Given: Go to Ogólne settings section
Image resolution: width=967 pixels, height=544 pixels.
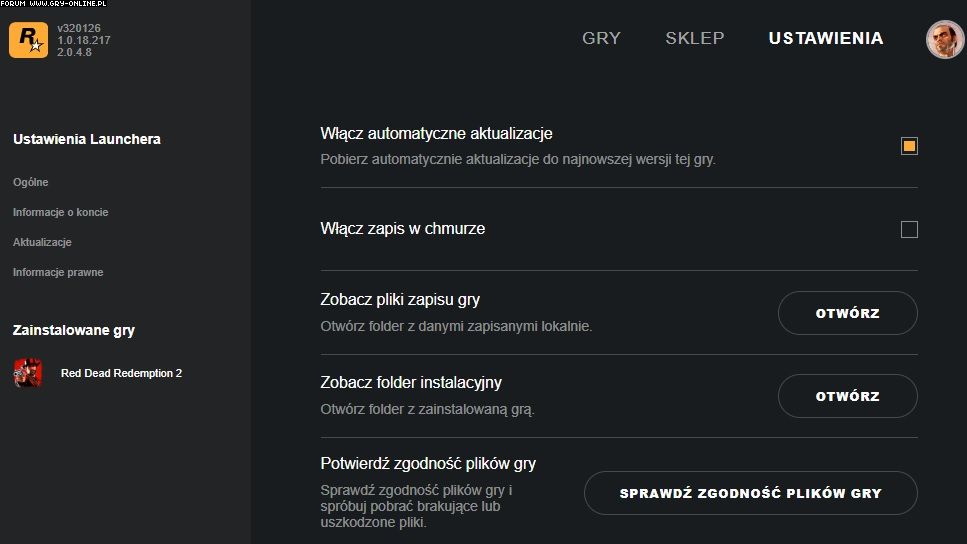Looking at the screenshot, I should coord(31,182).
